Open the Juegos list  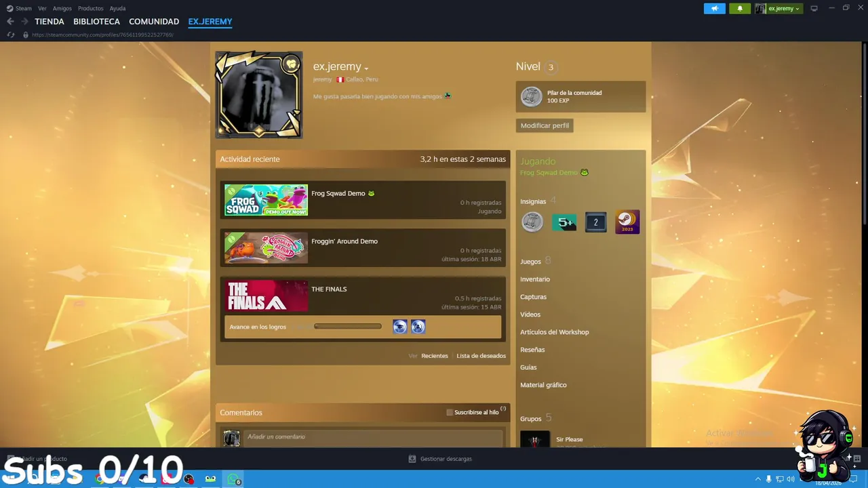click(x=530, y=261)
